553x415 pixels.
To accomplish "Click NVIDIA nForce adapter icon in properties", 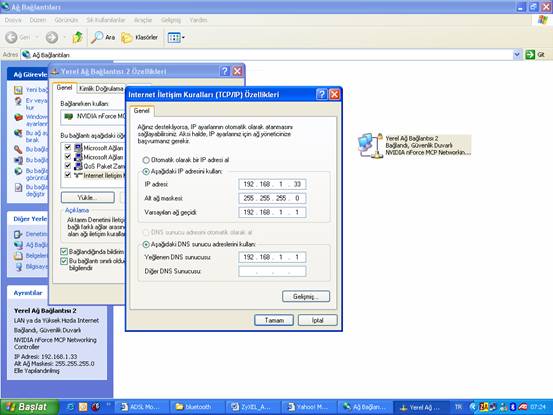I will point(69,116).
